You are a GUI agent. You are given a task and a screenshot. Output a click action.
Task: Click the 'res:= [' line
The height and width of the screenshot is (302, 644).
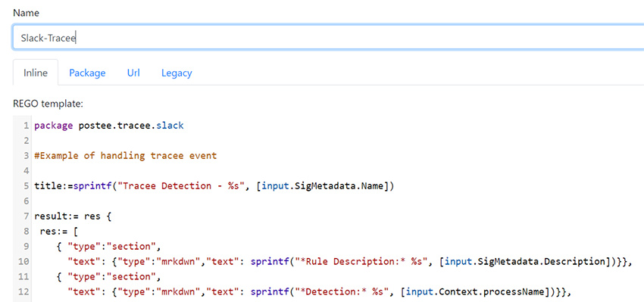(x=59, y=232)
